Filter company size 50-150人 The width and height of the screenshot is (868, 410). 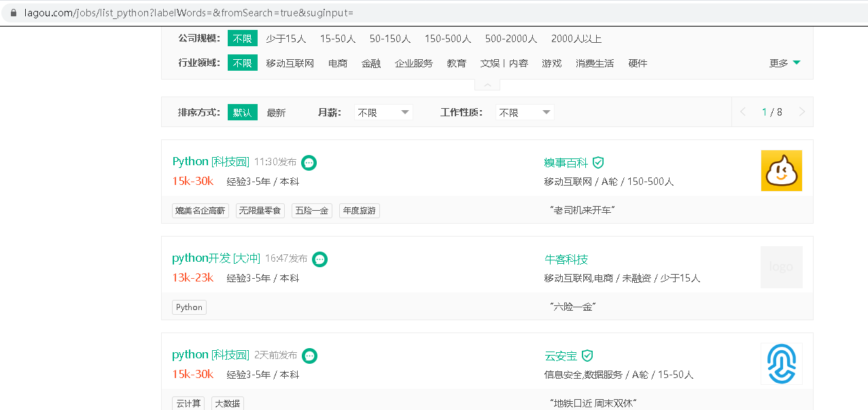[390, 39]
